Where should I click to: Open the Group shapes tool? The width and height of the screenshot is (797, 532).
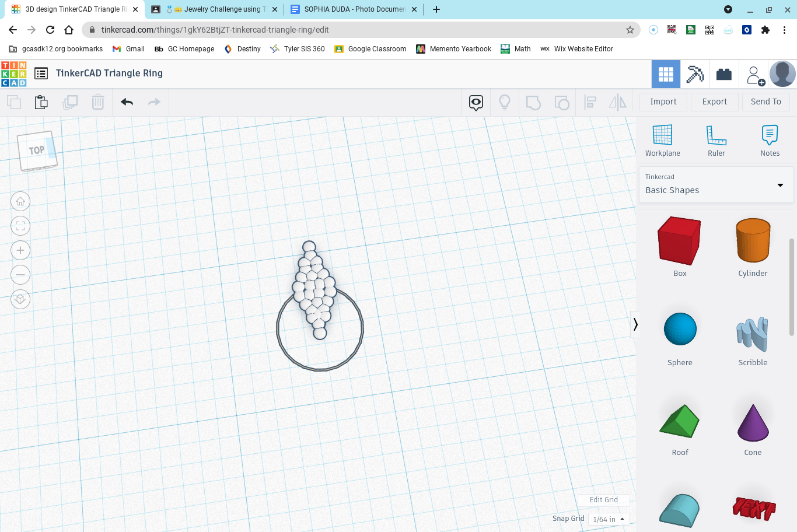click(532, 102)
